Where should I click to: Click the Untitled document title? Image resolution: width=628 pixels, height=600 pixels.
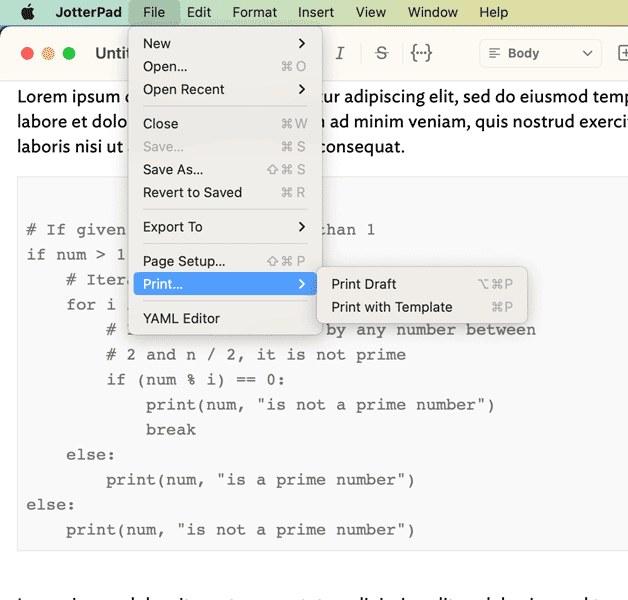click(x=112, y=53)
